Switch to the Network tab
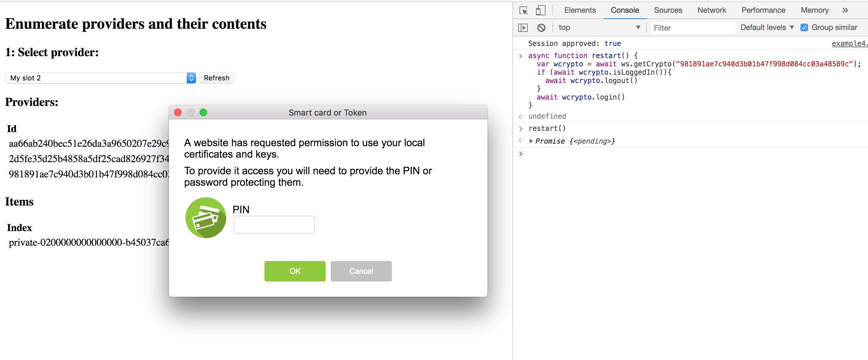Image resolution: width=868 pixels, height=360 pixels. pyautogui.click(x=712, y=10)
